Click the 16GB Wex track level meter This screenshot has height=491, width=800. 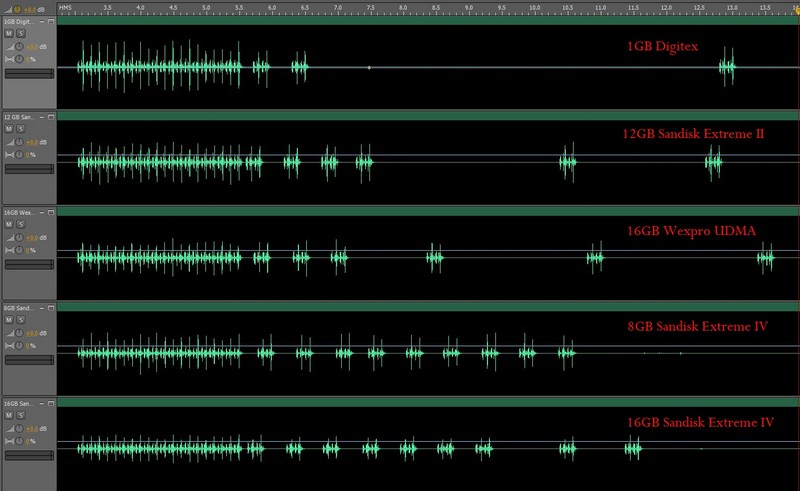click(x=29, y=264)
